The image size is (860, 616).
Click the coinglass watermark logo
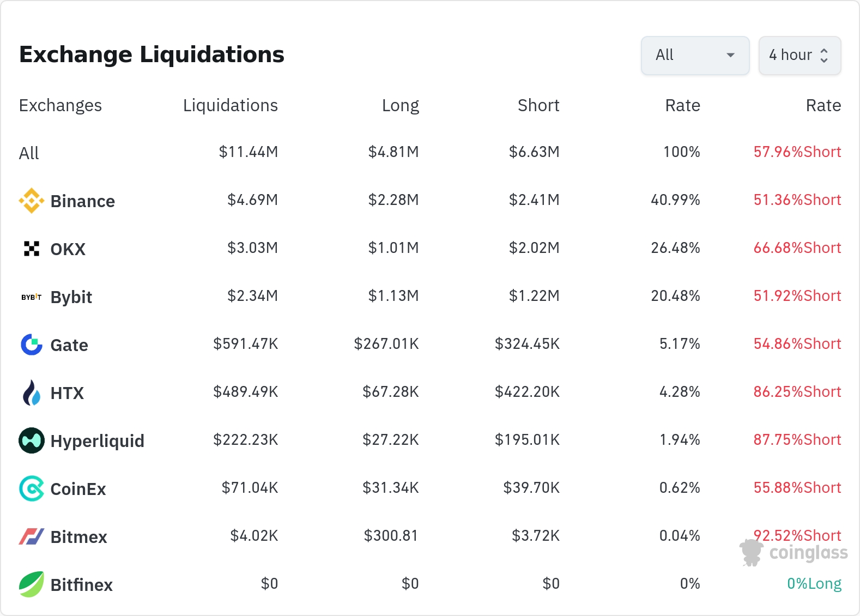794,553
